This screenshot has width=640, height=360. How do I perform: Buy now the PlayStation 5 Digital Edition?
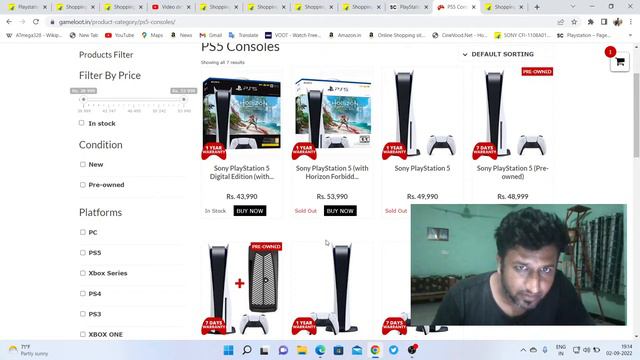click(x=250, y=211)
